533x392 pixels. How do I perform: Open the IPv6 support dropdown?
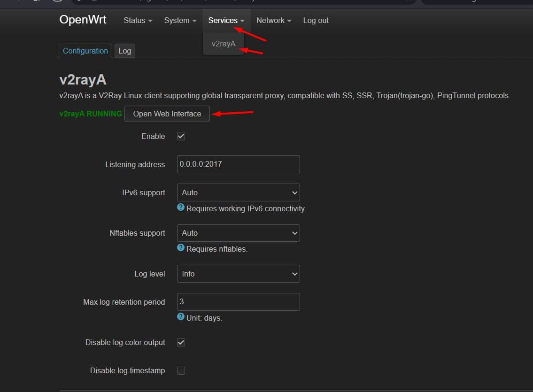238,192
